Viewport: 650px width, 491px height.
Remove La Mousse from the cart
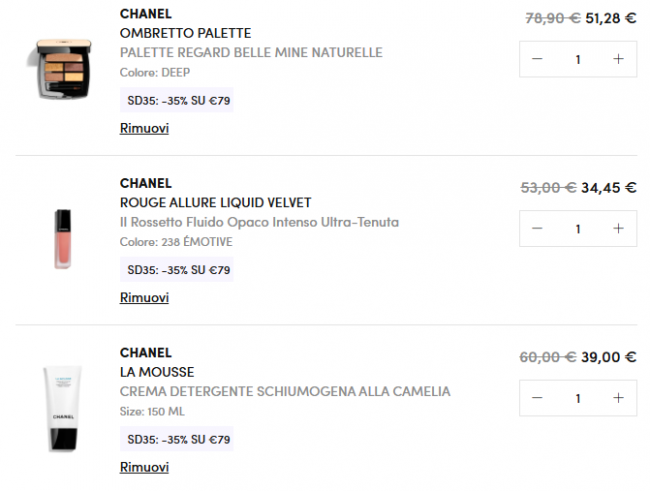coord(144,467)
